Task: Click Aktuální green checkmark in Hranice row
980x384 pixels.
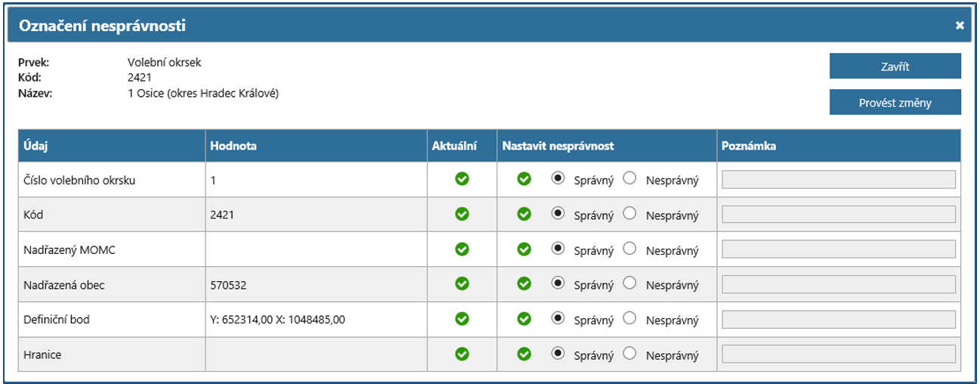Action: click(462, 354)
